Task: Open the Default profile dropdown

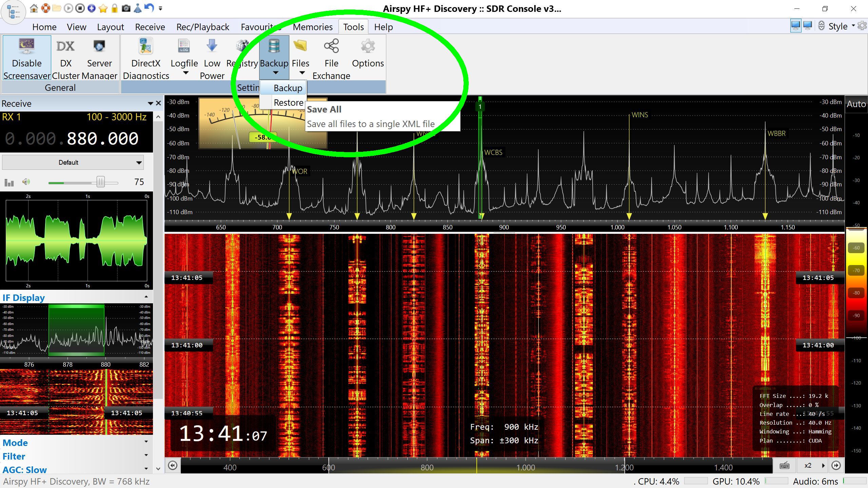Action: (73, 162)
